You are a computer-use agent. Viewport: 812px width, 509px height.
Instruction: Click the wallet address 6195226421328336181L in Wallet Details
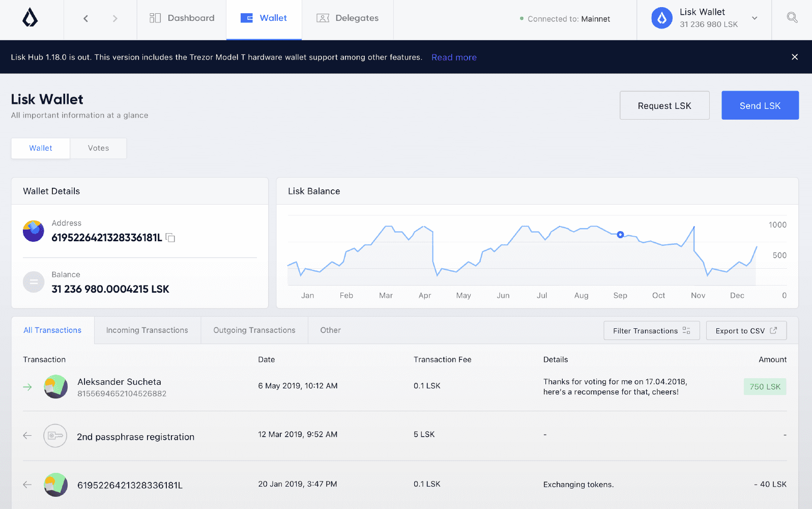pyautogui.click(x=107, y=238)
